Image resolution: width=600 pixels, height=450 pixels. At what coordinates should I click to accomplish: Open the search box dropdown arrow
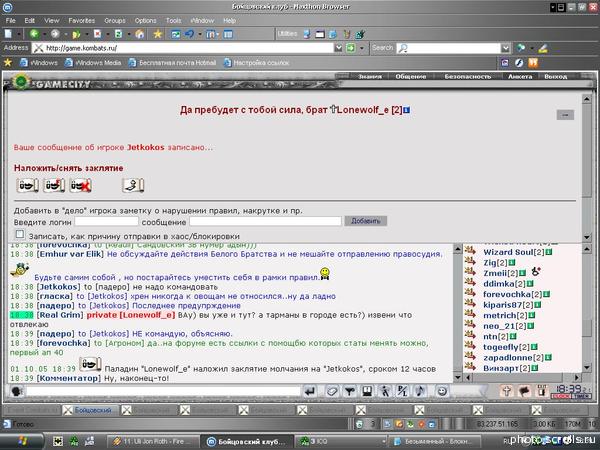[505, 48]
